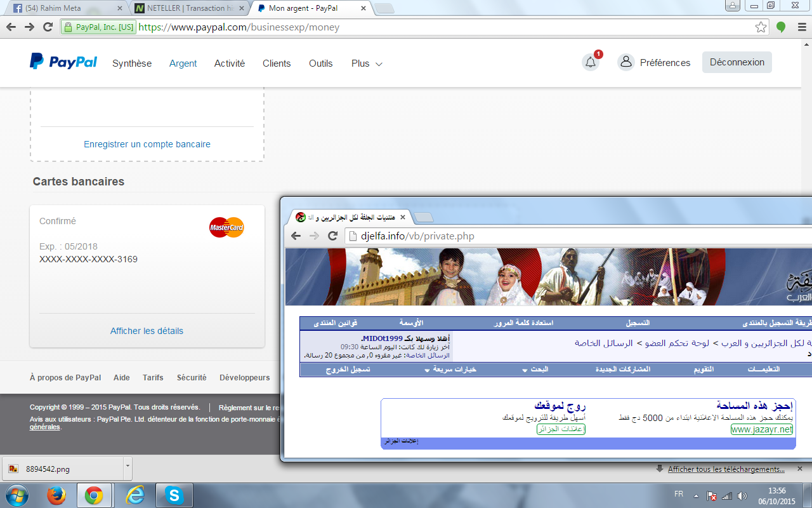Reload the PayPal page

(x=48, y=27)
